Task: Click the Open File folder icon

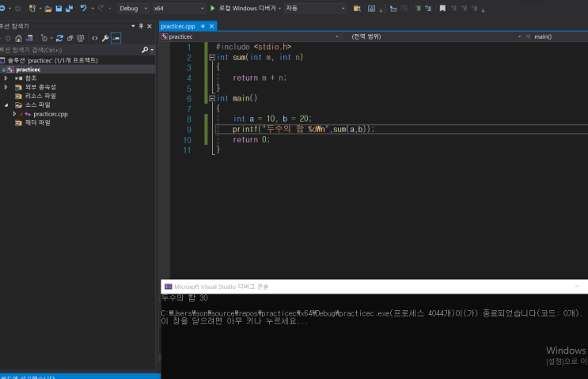Action: pyautogui.click(x=48, y=8)
